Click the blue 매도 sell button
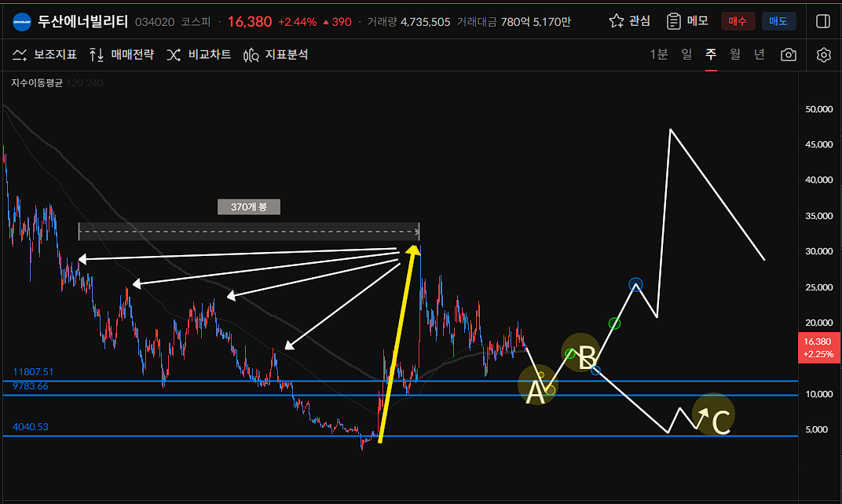The height and width of the screenshot is (504, 842). (778, 21)
